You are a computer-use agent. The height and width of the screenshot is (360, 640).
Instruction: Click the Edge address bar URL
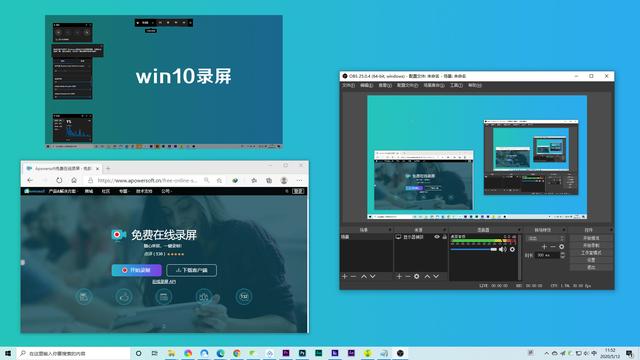tap(148, 180)
